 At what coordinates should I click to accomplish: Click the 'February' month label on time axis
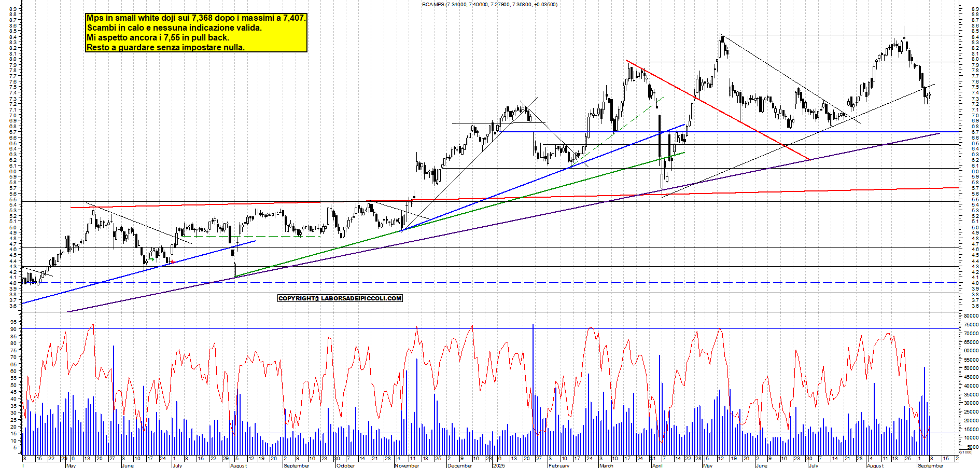click(559, 465)
